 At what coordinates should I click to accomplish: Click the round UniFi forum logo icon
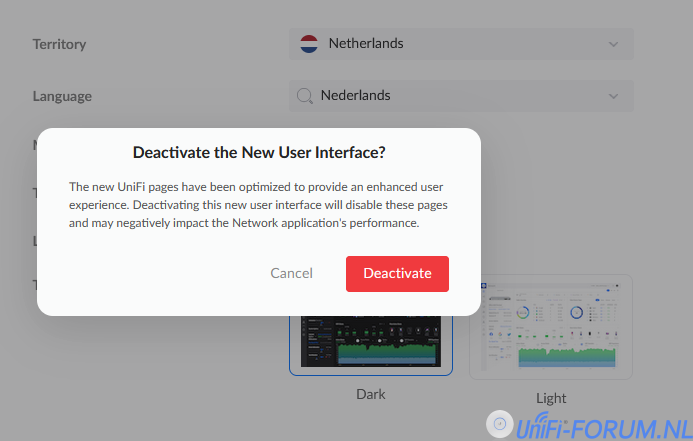[499, 426]
